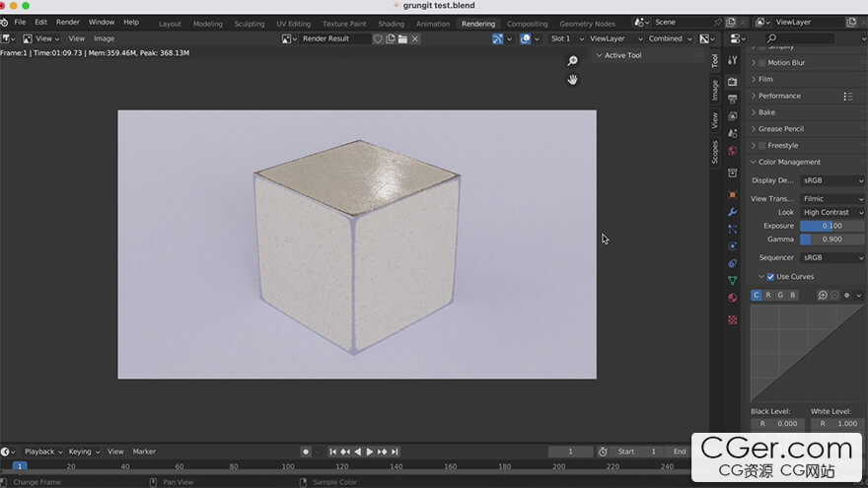Toggle the Use Curves checkbox
The image size is (868, 488).
tap(771, 277)
